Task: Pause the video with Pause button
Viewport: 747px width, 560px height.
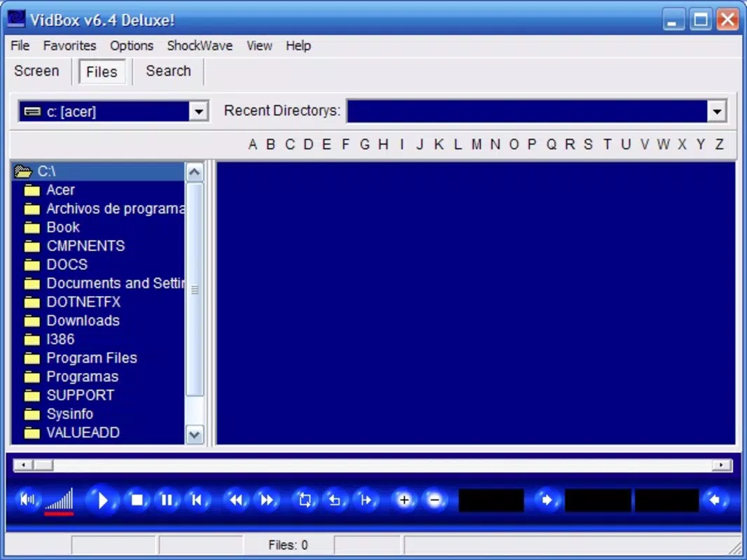Action: [x=167, y=500]
